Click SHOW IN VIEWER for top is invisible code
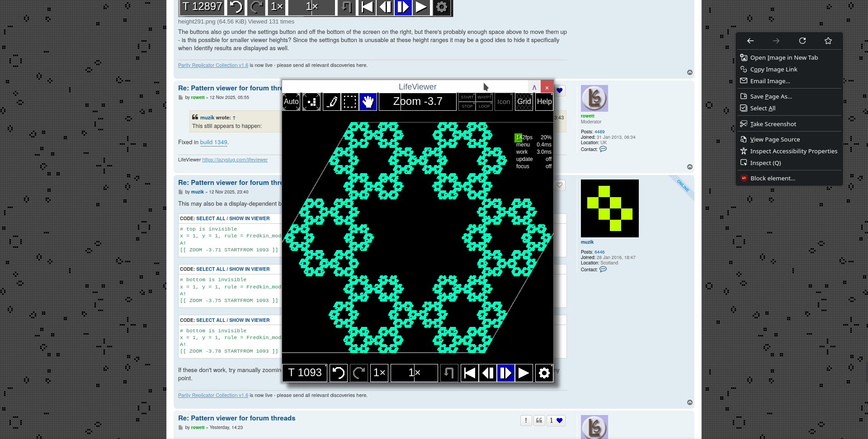 point(249,218)
